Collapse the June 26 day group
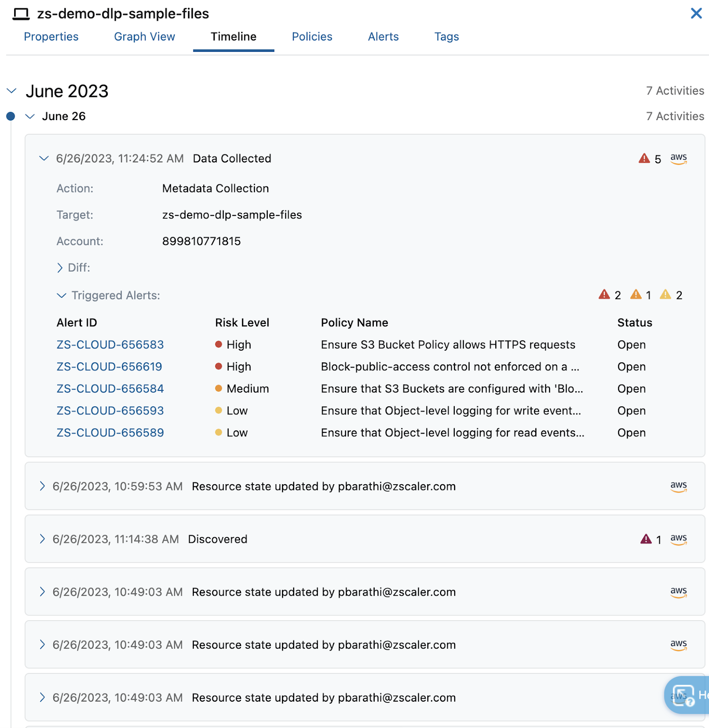 point(30,116)
